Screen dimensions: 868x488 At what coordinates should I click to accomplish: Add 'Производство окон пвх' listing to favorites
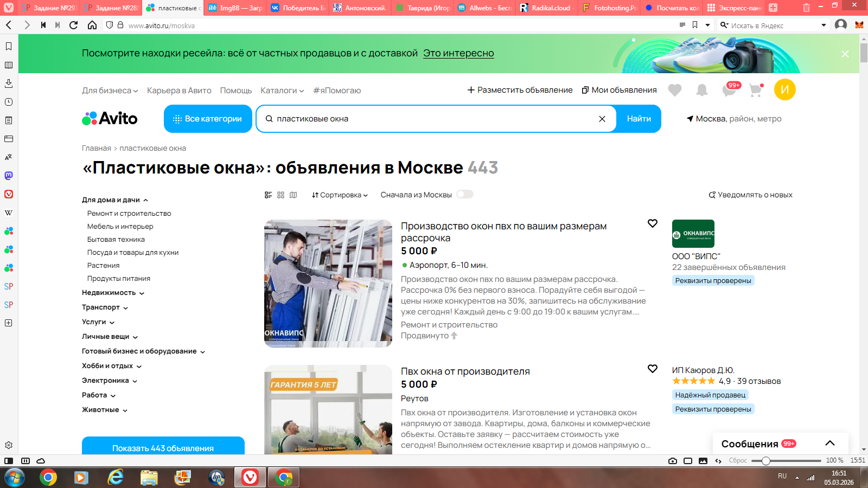tap(653, 223)
